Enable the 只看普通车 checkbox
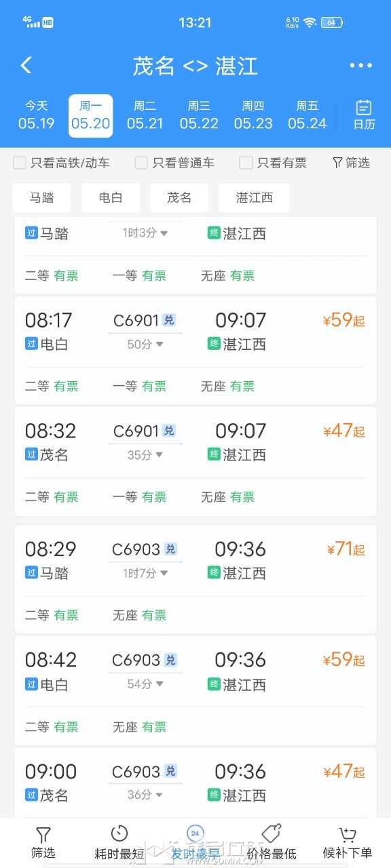The height and width of the screenshot is (868, 391). point(141,163)
